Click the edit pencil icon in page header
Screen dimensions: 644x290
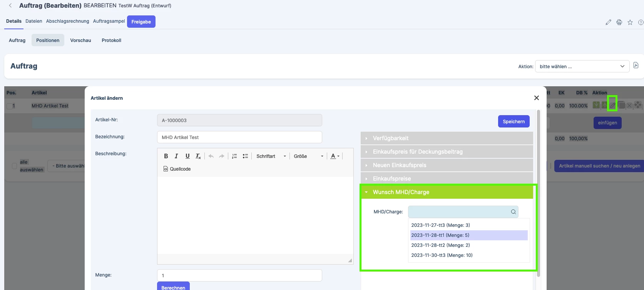[608, 22]
